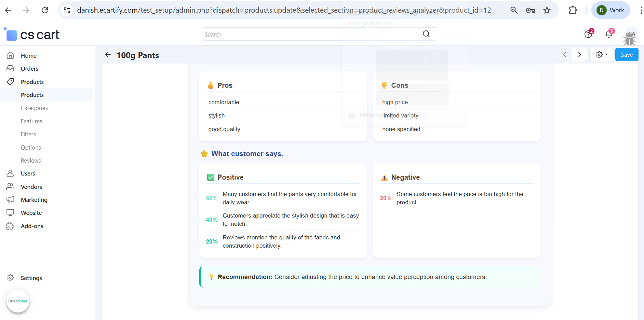Open the Add-ons sidebar menu
Screen dimensions: 644x320
pyautogui.click(x=32, y=226)
